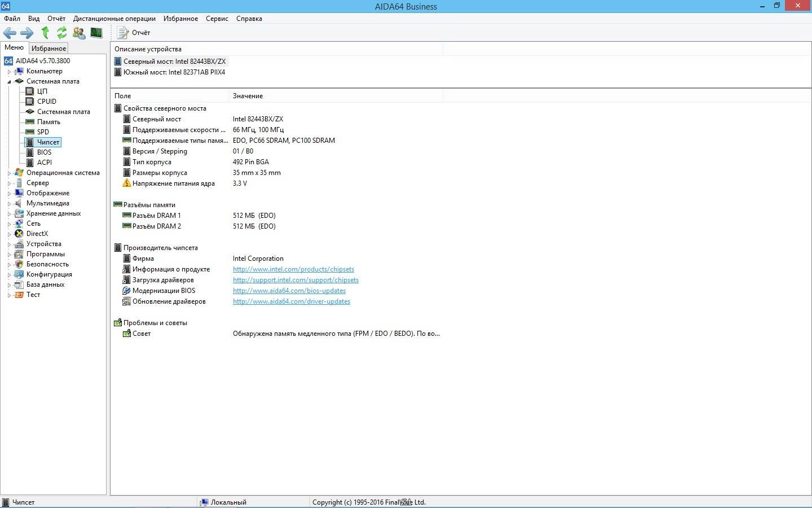
Task: Expand the Операционная система node
Action: pyautogui.click(x=9, y=173)
